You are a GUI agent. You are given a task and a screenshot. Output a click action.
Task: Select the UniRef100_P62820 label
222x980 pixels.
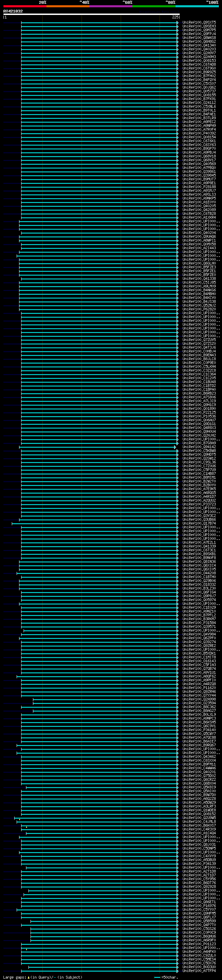pyautogui.click(x=199, y=309)
